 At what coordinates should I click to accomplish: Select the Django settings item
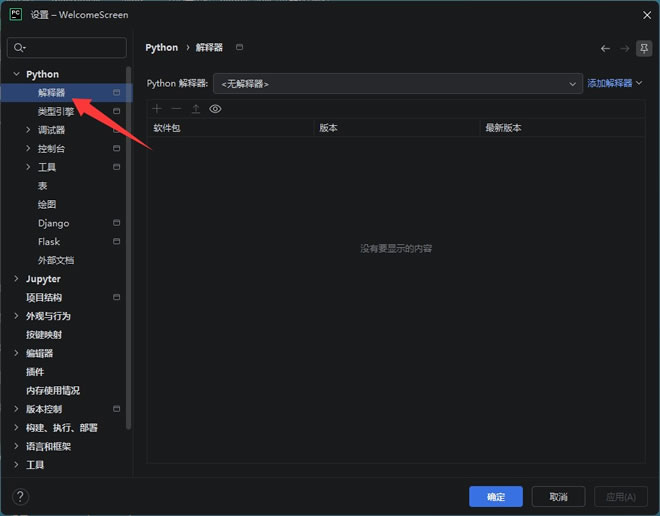[x=53, y=223]
